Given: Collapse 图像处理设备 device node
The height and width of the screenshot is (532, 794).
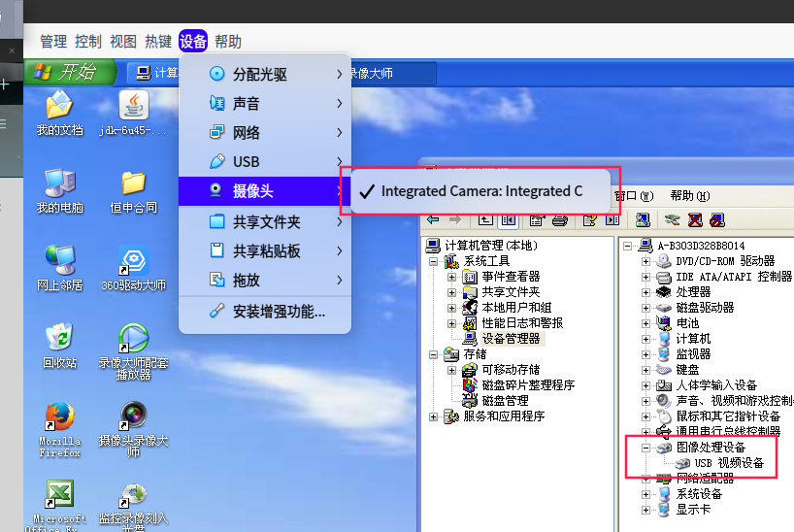Looking at the screenshot, I should 645,448.
